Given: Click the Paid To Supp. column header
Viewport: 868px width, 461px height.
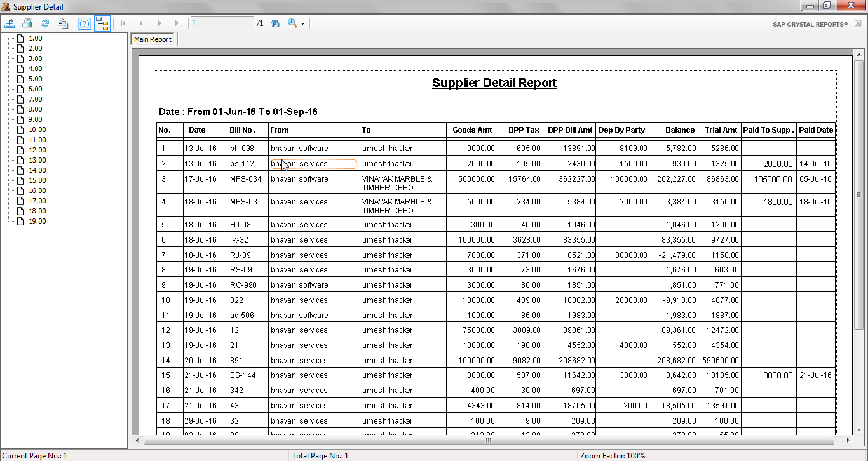Looking at the screenshot, I should coord(768,130).
